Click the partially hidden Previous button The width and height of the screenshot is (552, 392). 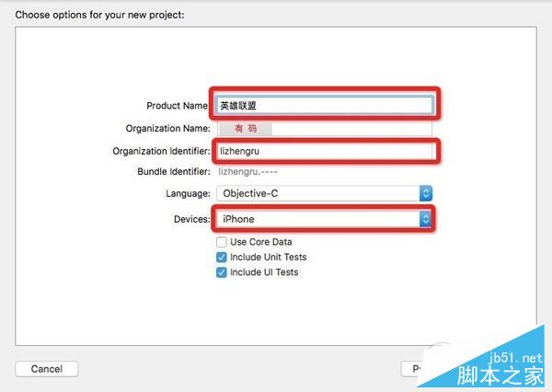tap(410, 368)
